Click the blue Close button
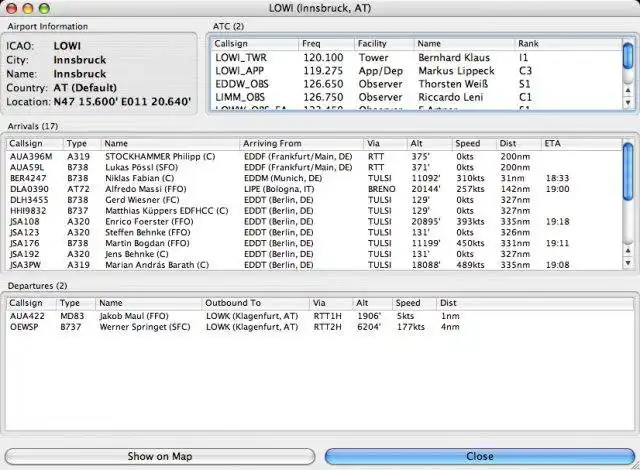640x470 pixels. click(480, 456)
